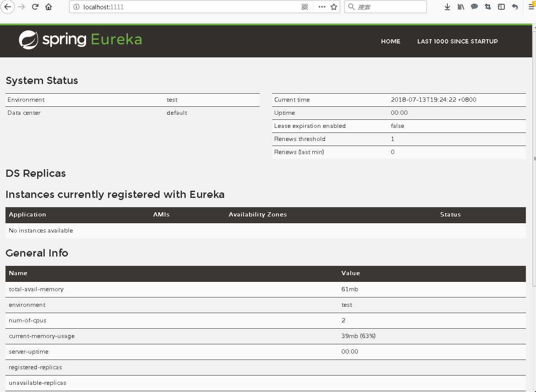
Task: Open the QR code icon in address bar
Action: point(305,7)
